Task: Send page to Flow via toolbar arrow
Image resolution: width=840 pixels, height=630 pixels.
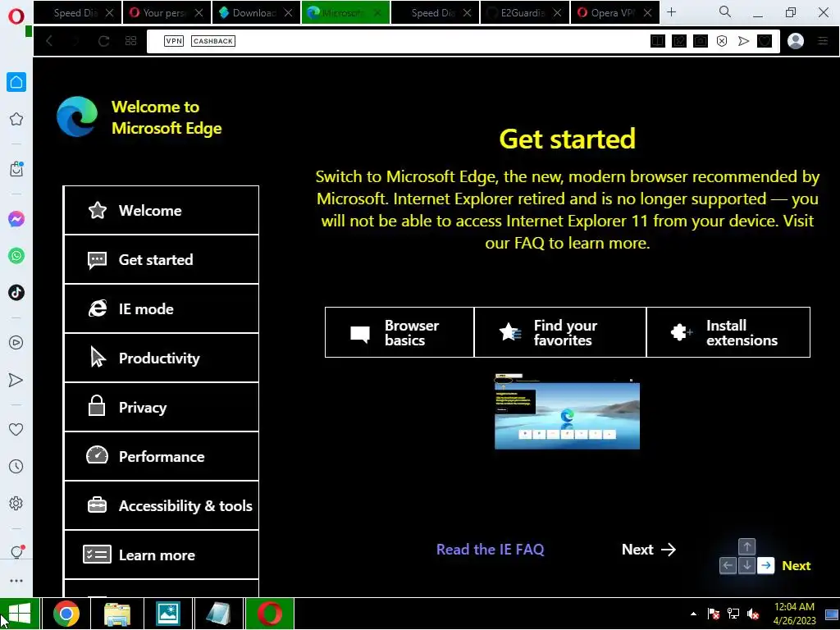Action: (x=743, y=41)
